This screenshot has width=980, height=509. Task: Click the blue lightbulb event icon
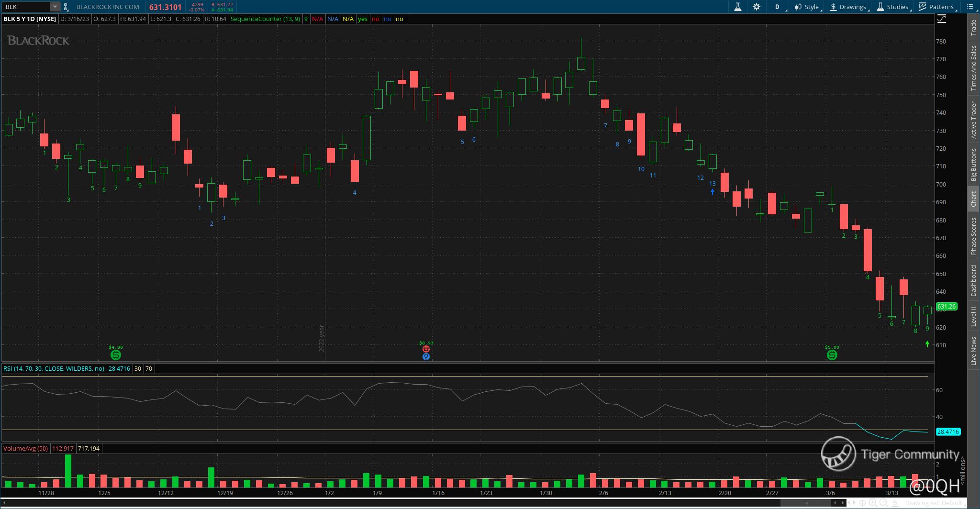(426, 356)
